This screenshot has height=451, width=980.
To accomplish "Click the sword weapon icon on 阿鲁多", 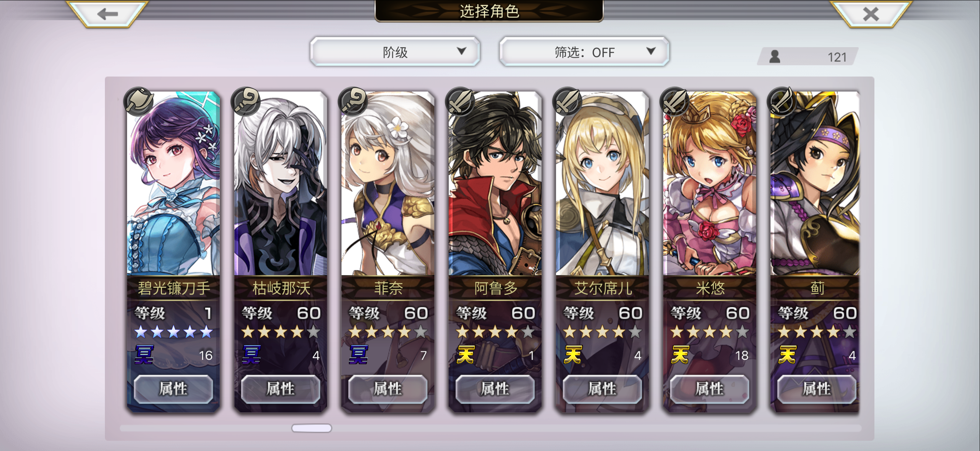I will (x=460, y=101).
